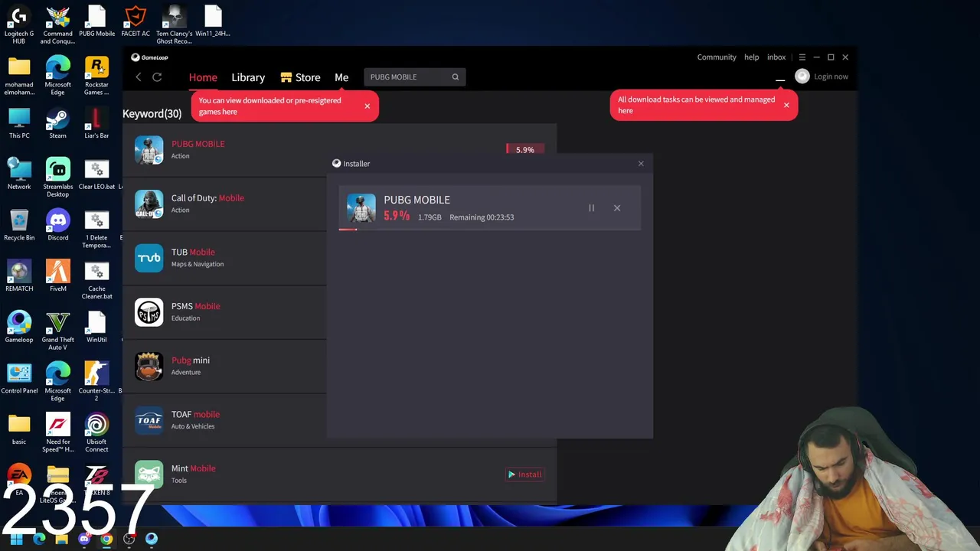Install the Mint Mobile app
The image size is (980, 551).
[x=524, y=474]
